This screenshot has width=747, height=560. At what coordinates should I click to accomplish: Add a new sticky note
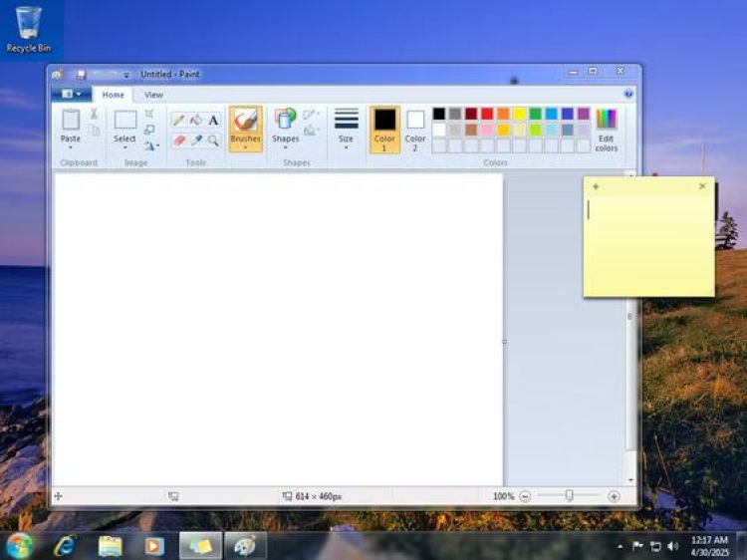point(596,186)
